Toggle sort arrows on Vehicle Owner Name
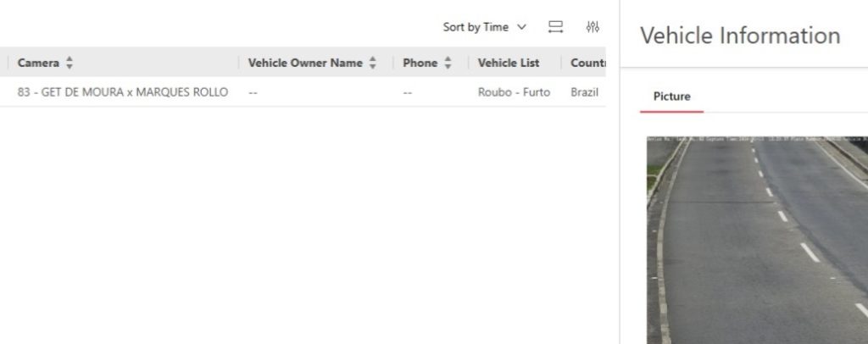 (373, 63)
